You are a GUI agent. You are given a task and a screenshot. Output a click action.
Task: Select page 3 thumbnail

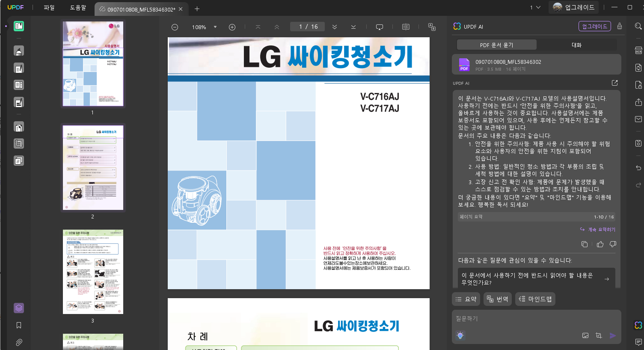[x=93, y=272]
